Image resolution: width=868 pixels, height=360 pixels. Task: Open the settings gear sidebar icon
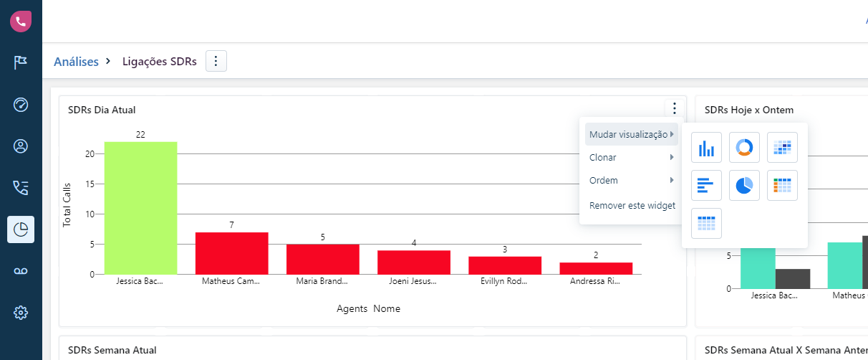click(21, 312)
